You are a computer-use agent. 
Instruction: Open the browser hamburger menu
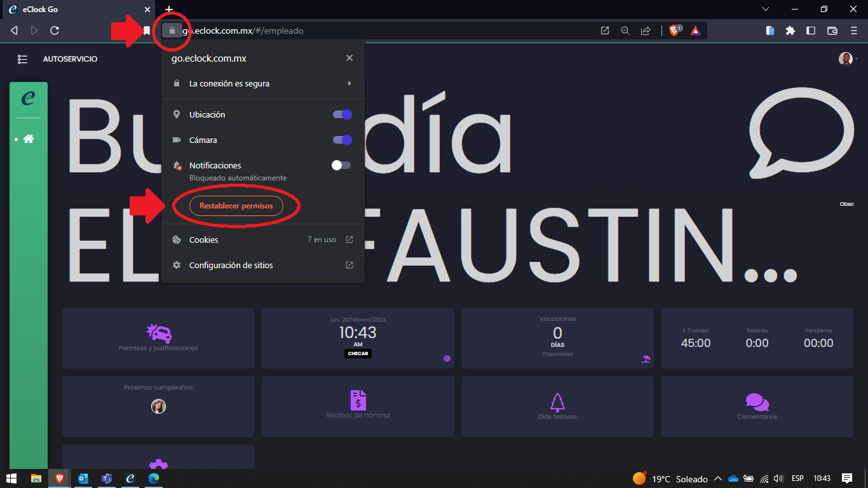point(853,30)
